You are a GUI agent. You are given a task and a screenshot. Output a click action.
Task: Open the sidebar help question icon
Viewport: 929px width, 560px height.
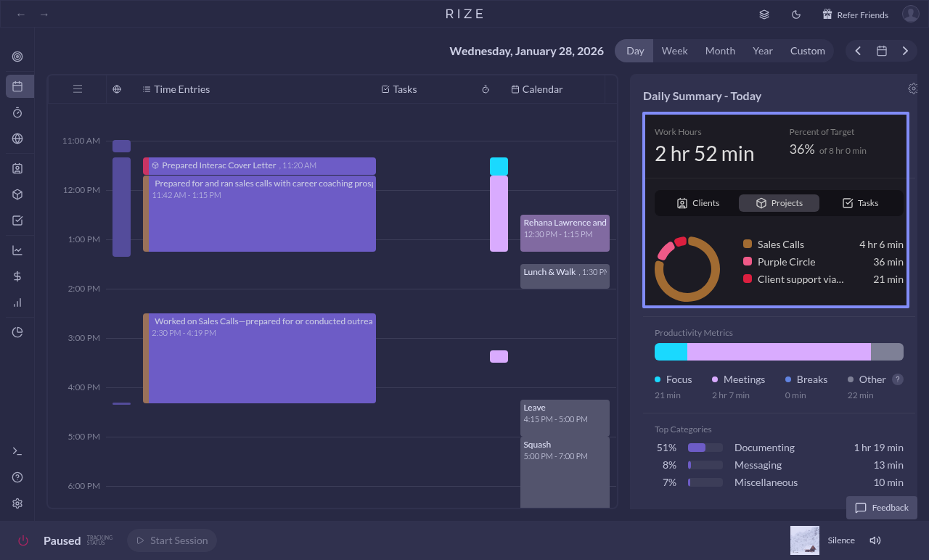click(x=17, y=477)
